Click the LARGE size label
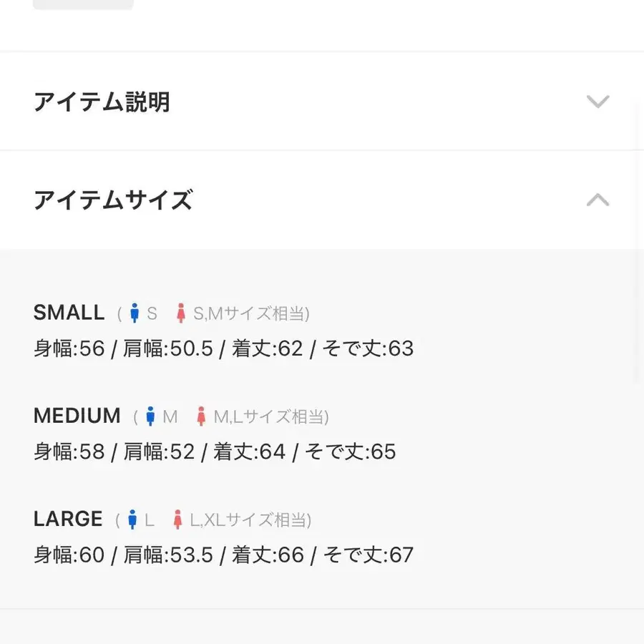Image resolution: width=644 pixels, height=644 pixels. pos(67,518)
